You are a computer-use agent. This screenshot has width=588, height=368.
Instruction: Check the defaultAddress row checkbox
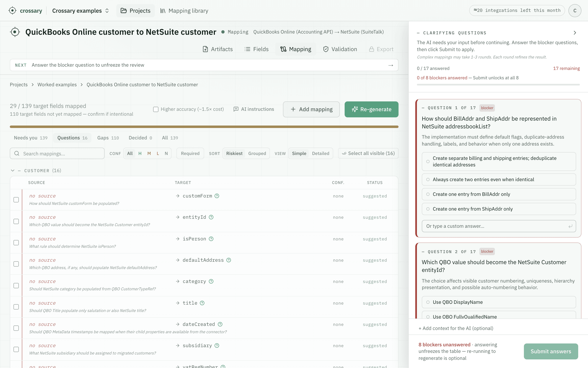(x=16, y=264)
